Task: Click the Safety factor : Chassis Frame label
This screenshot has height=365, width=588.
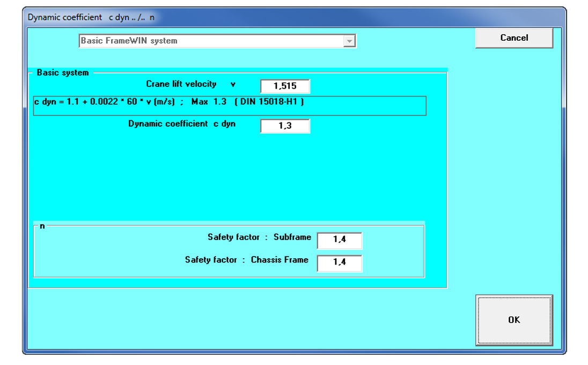Action: pyautogui.click(x=246, y=260)
